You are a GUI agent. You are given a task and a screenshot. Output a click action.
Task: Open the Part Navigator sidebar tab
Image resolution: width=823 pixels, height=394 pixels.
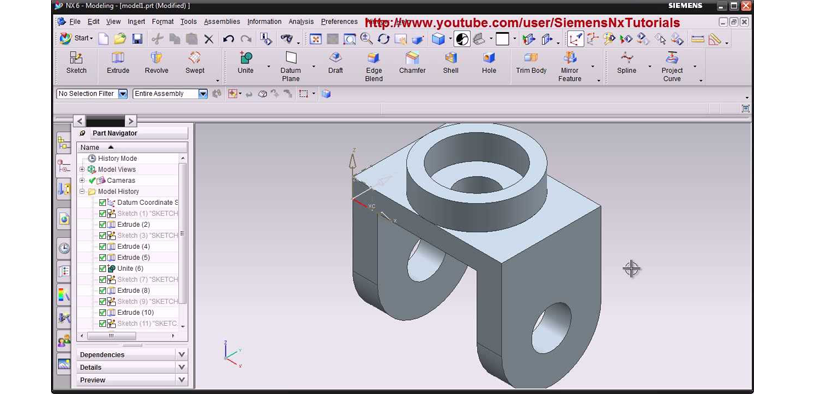(x=64, y=166)
